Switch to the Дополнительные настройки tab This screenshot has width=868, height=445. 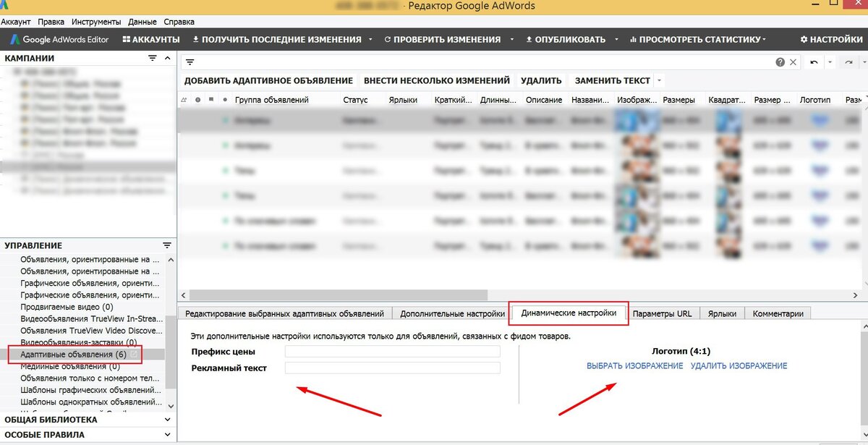point(452,313)
